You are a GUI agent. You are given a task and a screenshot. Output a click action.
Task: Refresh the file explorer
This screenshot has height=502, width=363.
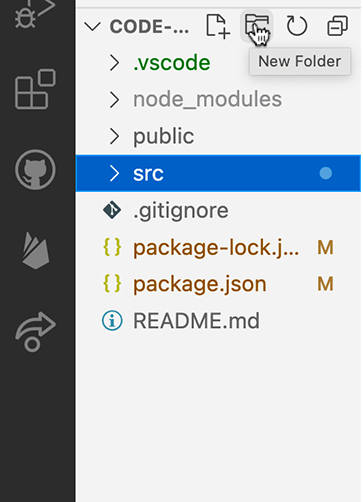[297, 26]
